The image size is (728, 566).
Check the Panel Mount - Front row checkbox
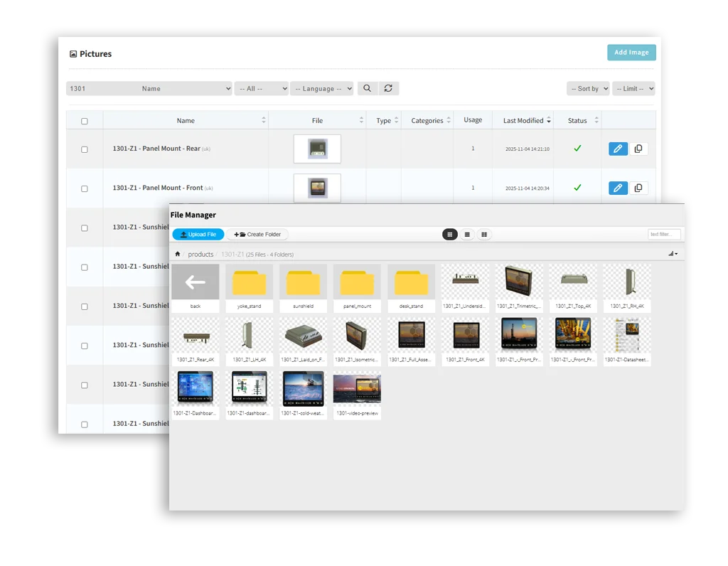(84, 188)
